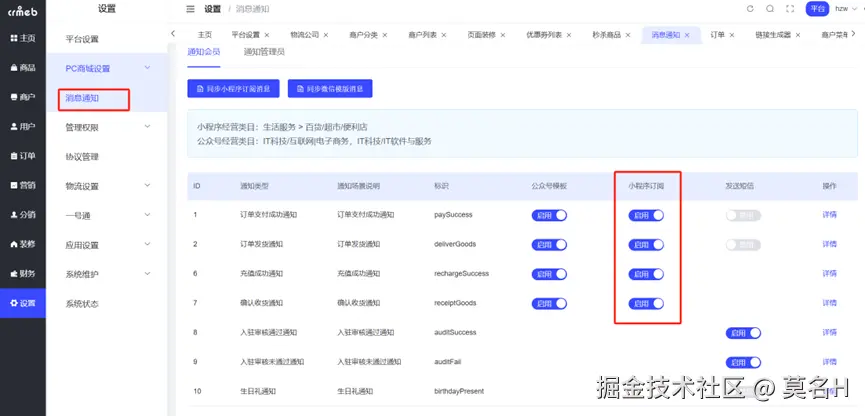Select 设置 in the dark sidebar
The width and height of the screenshot is (865, 416).
tap(23, 303)
